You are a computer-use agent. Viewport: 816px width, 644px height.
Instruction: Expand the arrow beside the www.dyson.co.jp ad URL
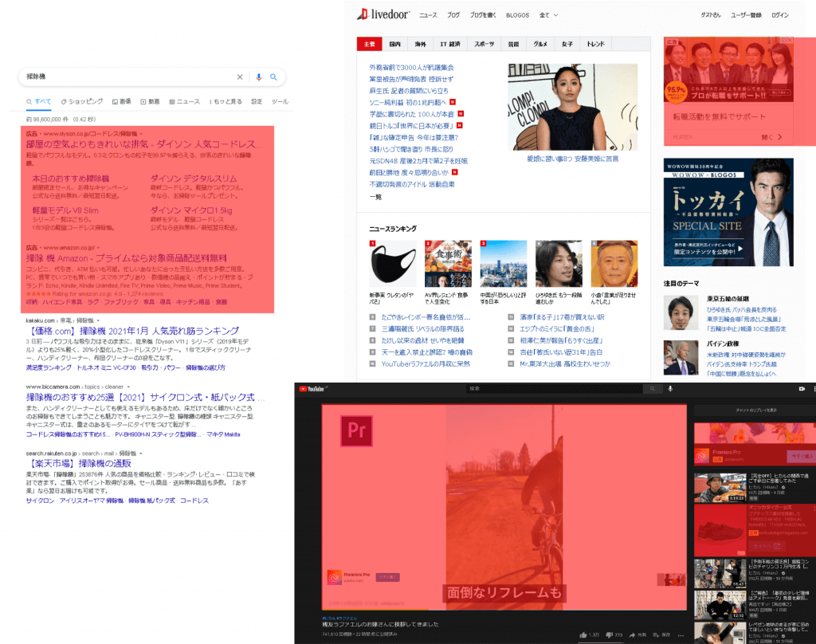(x=140, y=134)
